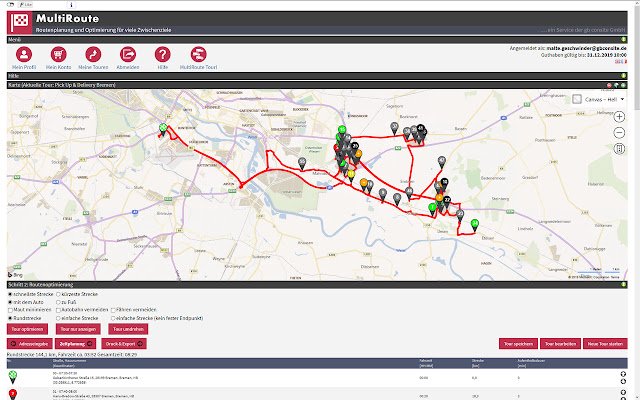Expand the Adresseingabe panel
The width and height of the screenshot is (640, 400).
tap(30, 344)
